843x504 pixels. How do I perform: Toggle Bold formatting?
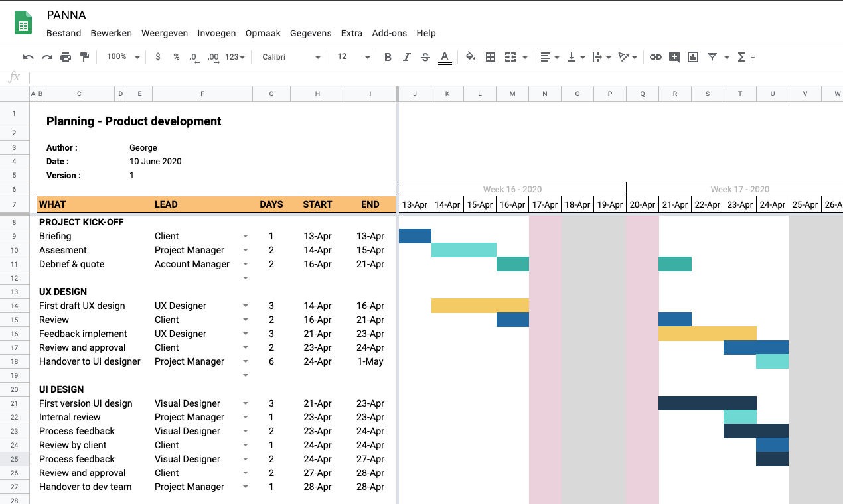388,57
